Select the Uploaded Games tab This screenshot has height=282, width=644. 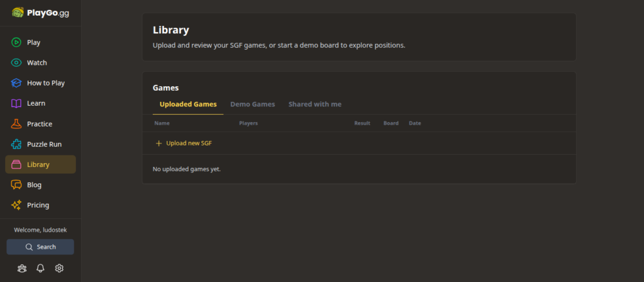(188, 104)
